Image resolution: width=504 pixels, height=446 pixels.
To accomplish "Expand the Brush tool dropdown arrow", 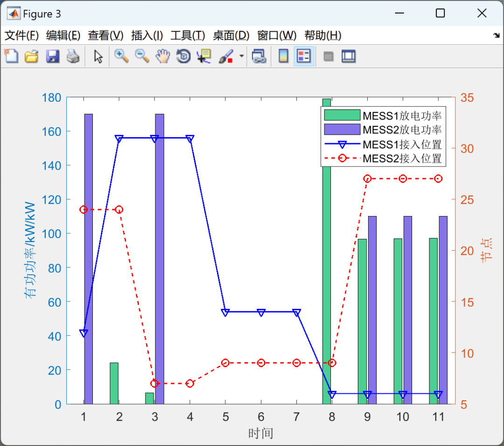I will 242,56.
